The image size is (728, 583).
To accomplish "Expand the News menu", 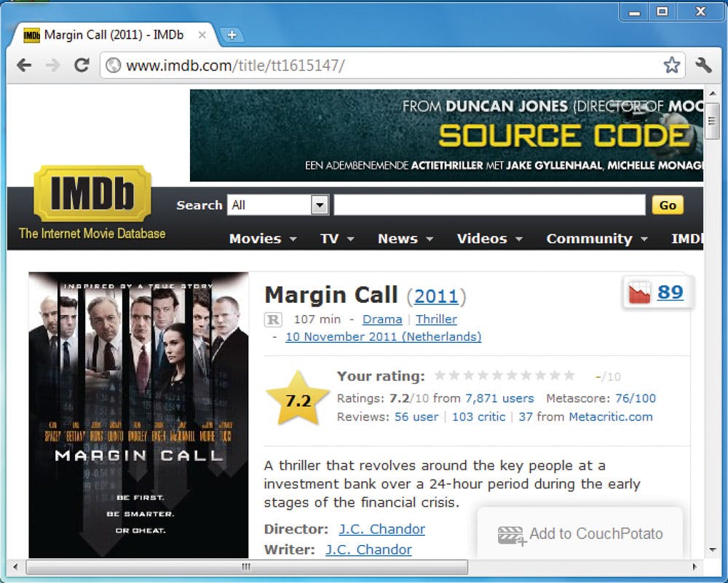I will (405, 239).
